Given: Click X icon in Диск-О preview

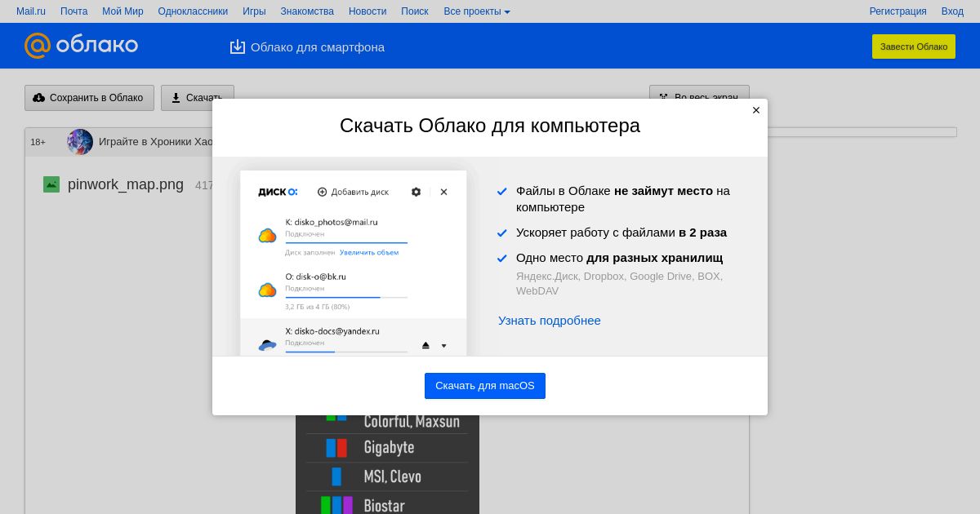Looking at the screenshot, I should pyautogui.click(x=443, y=192).
